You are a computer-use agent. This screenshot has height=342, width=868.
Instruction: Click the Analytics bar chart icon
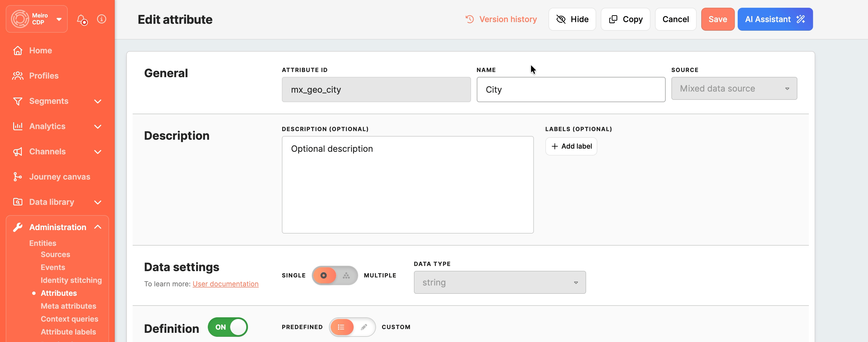[x=18, y=126]
